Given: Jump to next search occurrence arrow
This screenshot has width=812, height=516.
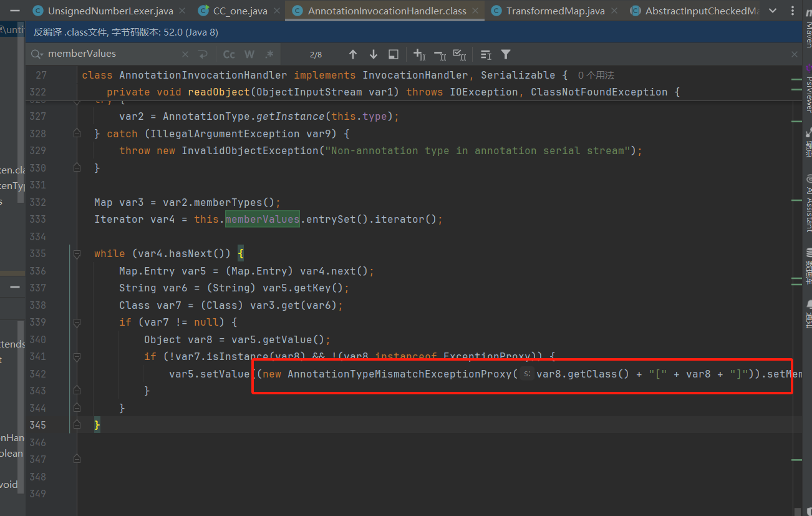Looking at the screenshot, I should coord(374,55).
